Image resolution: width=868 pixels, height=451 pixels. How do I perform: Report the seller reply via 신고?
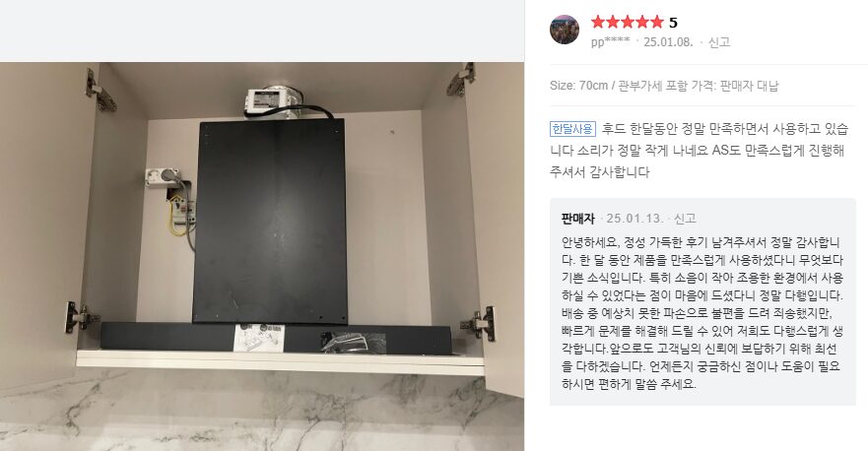tap(685, 219)
